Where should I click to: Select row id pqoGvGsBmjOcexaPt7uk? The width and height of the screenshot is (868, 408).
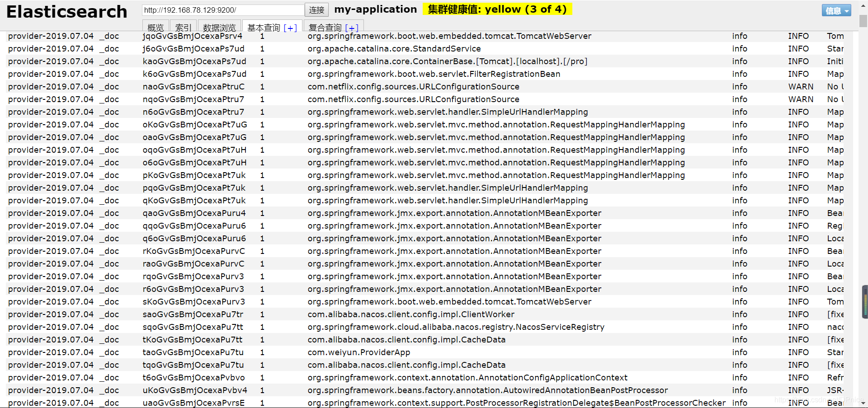[194, 188]
